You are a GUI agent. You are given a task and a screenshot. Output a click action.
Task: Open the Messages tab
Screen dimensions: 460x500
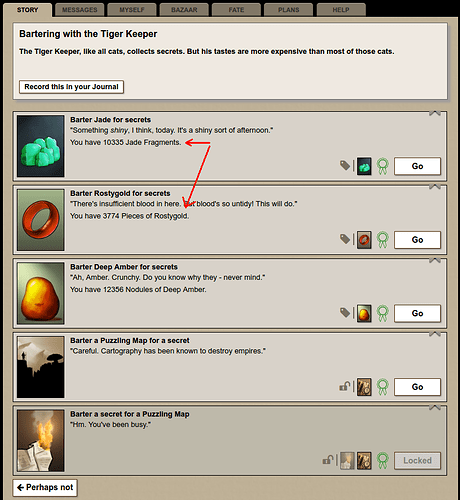80,10
